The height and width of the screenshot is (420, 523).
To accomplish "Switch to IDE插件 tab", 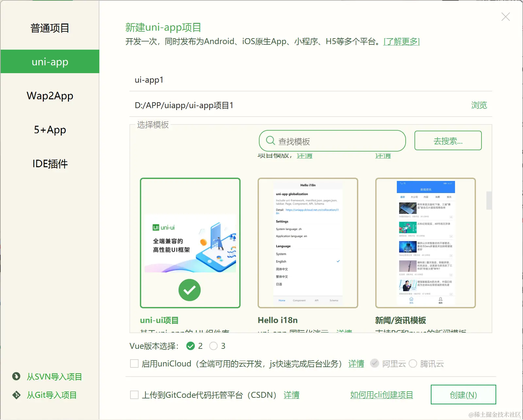I will click(50, 164).
